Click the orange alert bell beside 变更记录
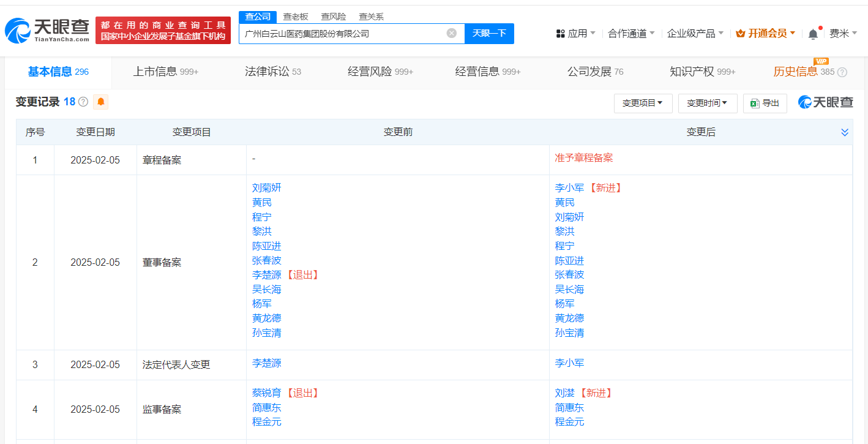The image size is (868, 444). 100,102
